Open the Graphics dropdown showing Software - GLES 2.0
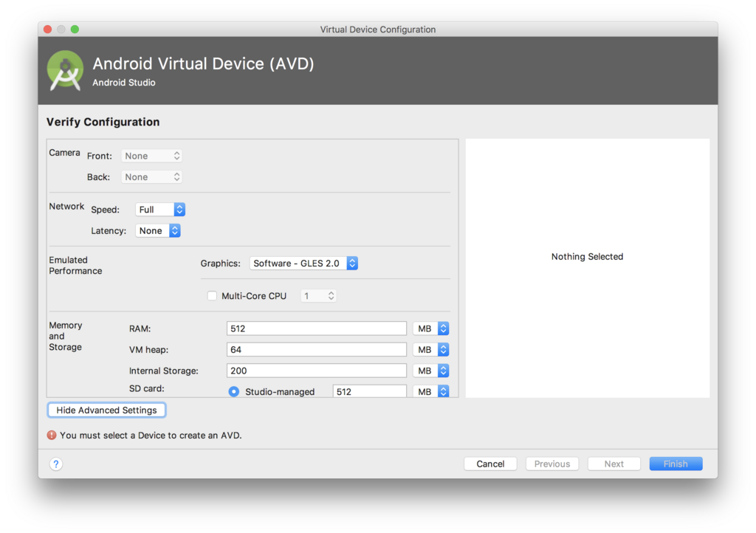756x533 pixels. point(303,263)
